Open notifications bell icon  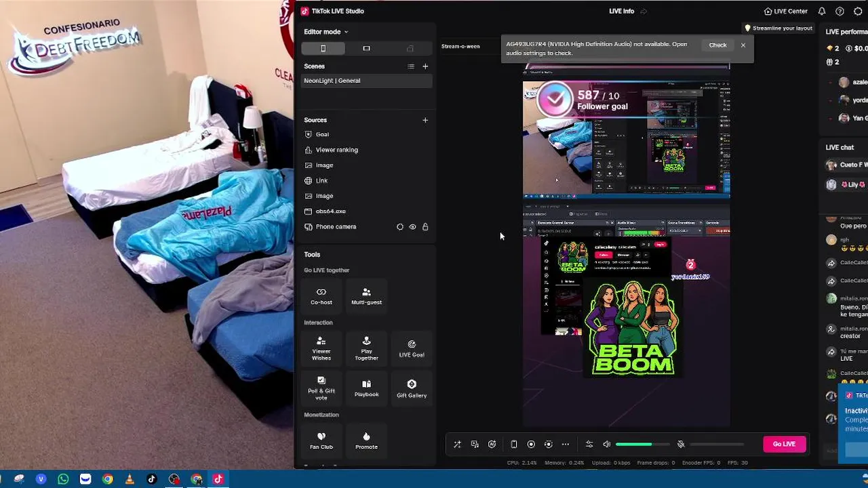[x=822, y=11]
